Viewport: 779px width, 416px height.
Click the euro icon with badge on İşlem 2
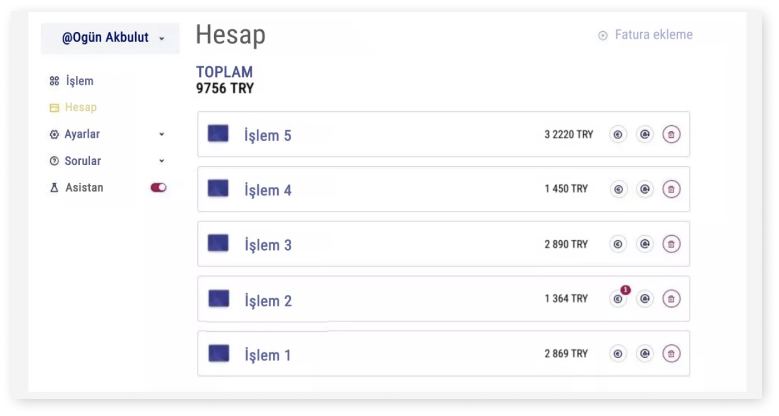pos(618,298)
